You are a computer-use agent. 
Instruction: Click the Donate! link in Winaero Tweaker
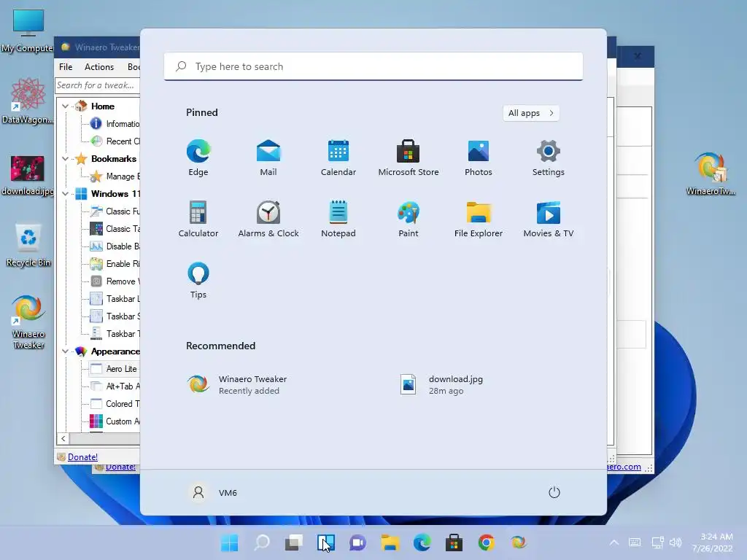pyautogui.click(x=82, y=457)
